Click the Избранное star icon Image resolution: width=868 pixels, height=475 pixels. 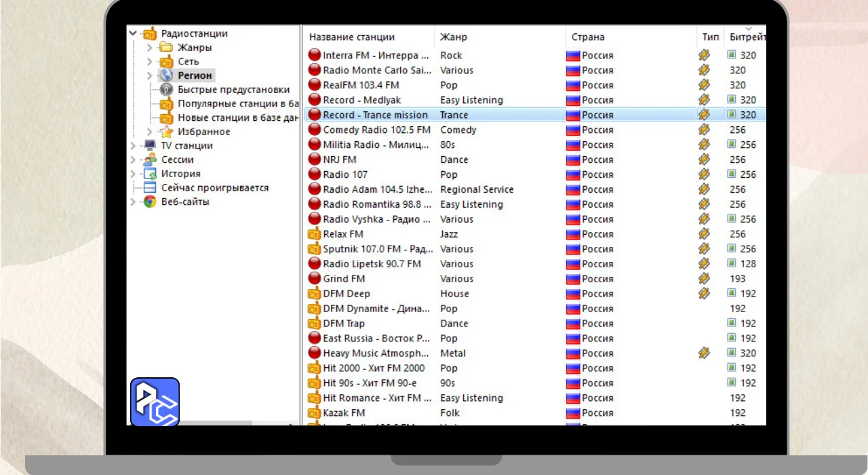166,132
